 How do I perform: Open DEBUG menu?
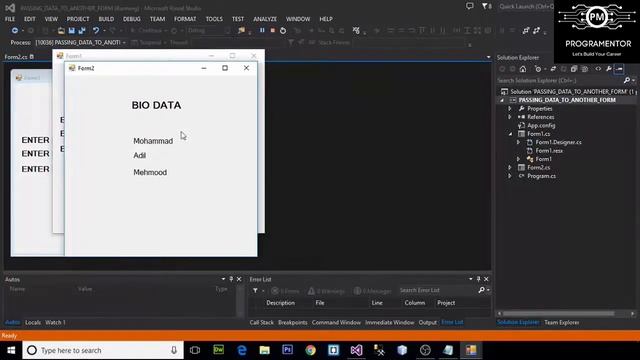tap(131, 19)
